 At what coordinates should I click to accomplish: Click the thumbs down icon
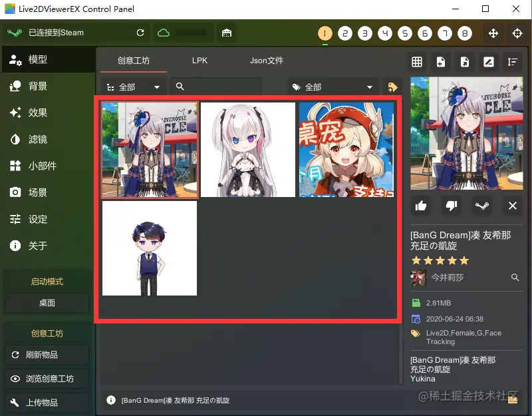pyautogui.click(x=452, y=206)
